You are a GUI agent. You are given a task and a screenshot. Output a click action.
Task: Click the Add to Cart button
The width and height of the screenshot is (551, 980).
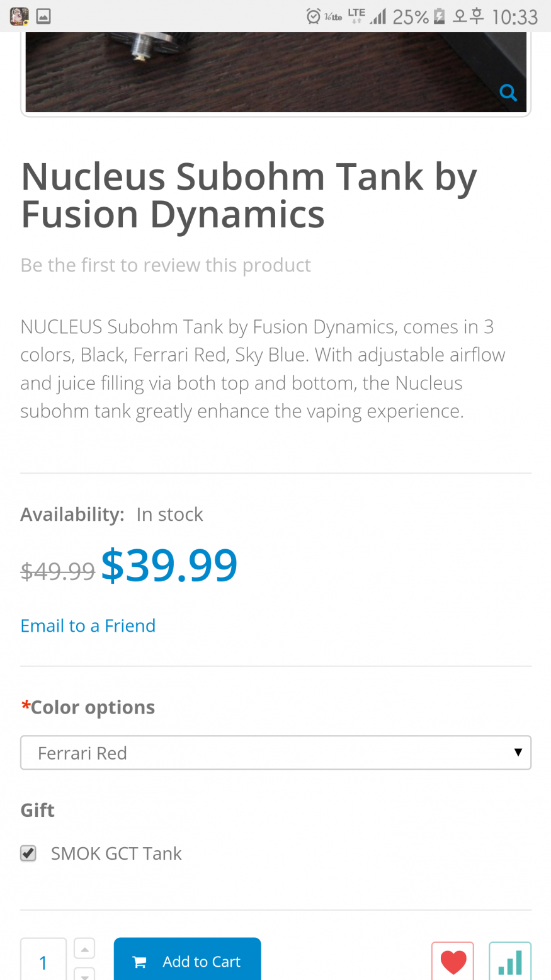pos(187,960)
